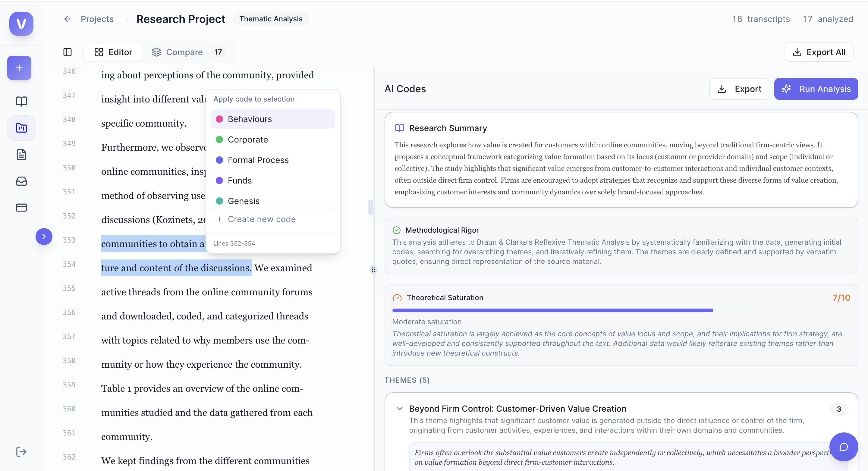Click the sign out icon at bottom left
This screenshot has height=471, width=868.
pyautogui.click(x=21, y=451)
